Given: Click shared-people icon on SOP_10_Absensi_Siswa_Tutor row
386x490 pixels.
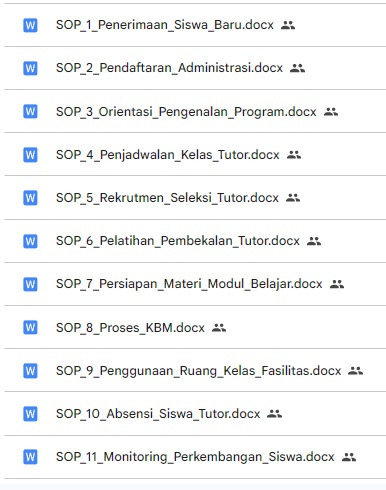Looking at the screenshot, I should point(275,414).
